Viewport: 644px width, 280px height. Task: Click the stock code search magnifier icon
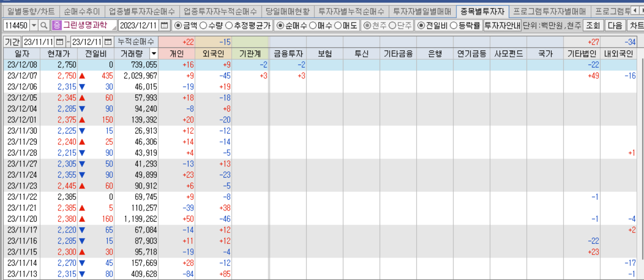[44, 25]
